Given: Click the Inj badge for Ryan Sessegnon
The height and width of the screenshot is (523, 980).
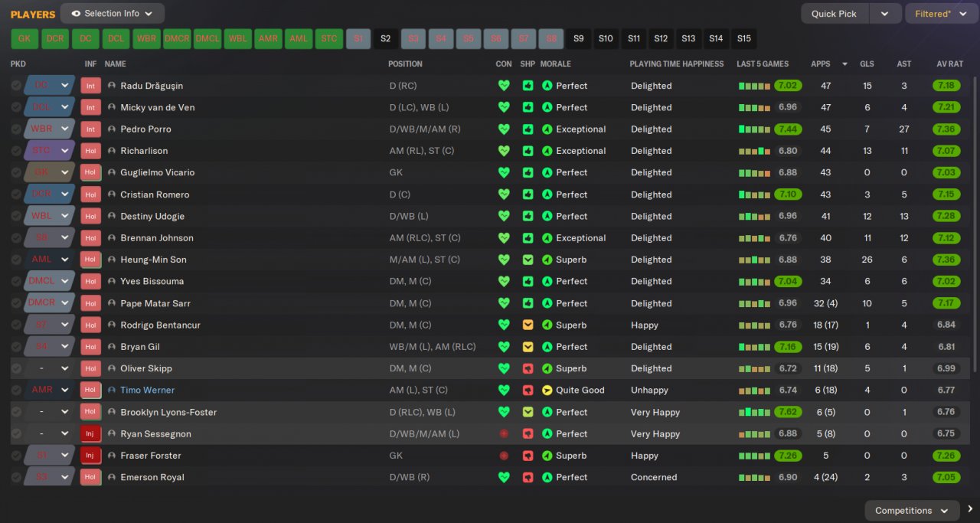Looking at the screenshot, I should tap(90, 433).
